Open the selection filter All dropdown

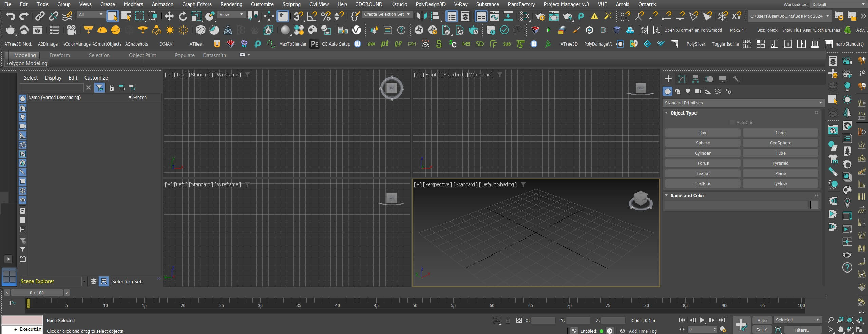point(90,14)
